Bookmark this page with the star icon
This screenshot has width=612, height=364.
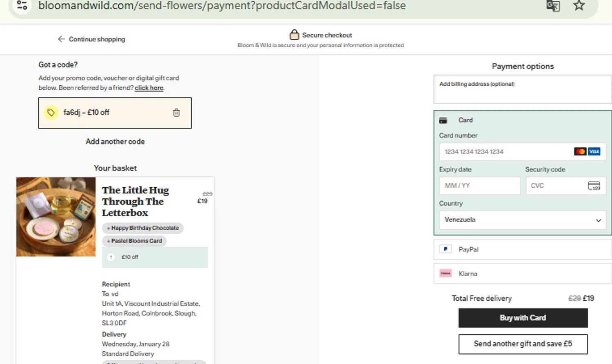(x=579, y=6)
